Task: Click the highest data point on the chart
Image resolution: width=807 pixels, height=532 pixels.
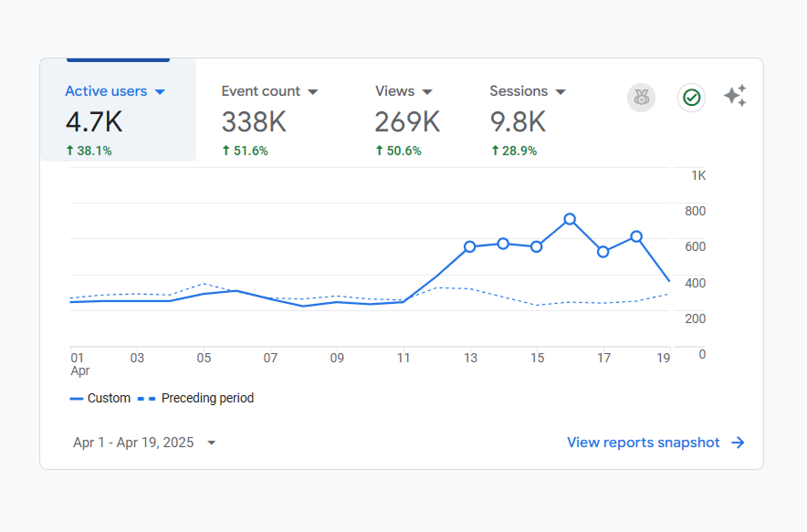Action: coord(570,219)
